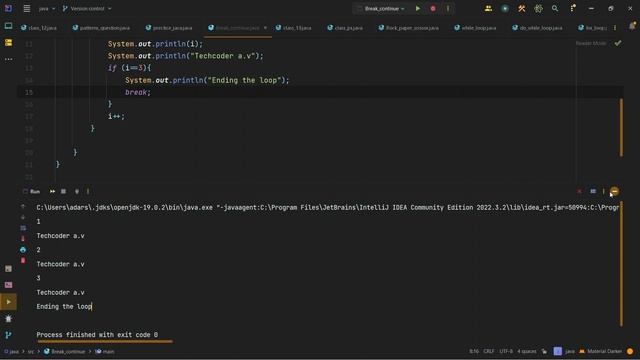This screenshot has width=640, height=360.
Task: Open the Terminal tool window icon
Action: click(8, 285)
